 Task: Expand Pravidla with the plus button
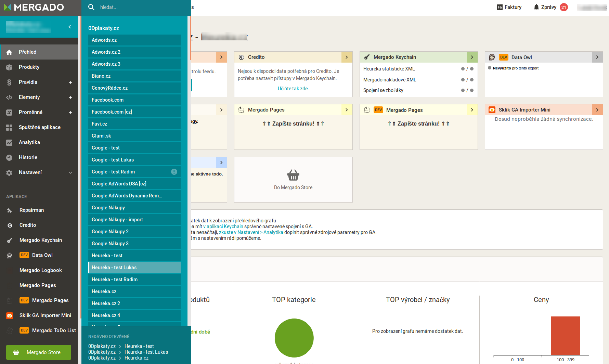click(70, 82)
